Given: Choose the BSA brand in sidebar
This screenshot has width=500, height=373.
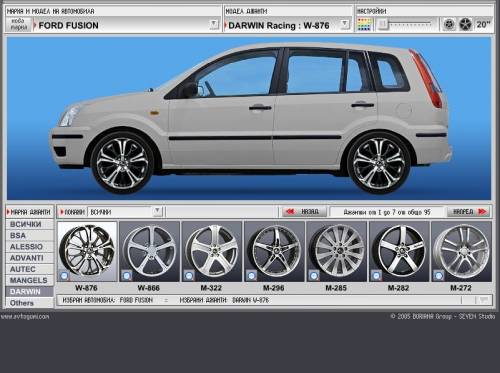Looking at the screenshot, I should pos(29,235).
